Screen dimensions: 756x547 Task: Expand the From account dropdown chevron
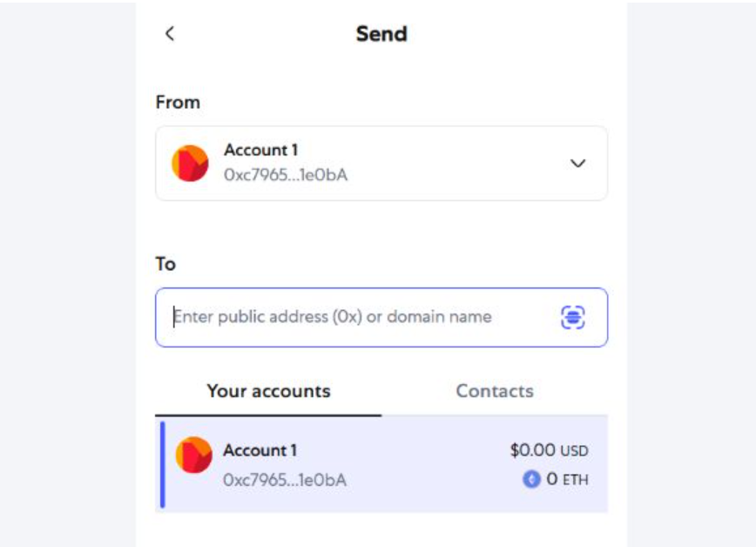577,163
